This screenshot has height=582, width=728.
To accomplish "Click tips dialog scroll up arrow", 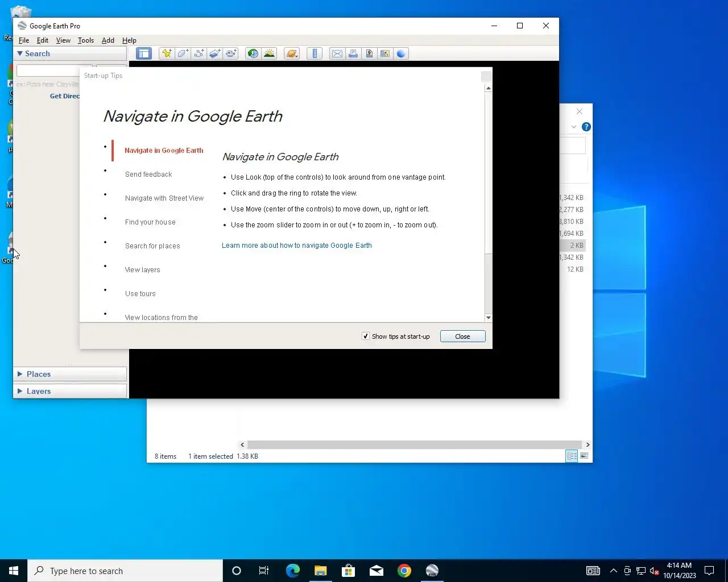I will [x=488, y=89].
